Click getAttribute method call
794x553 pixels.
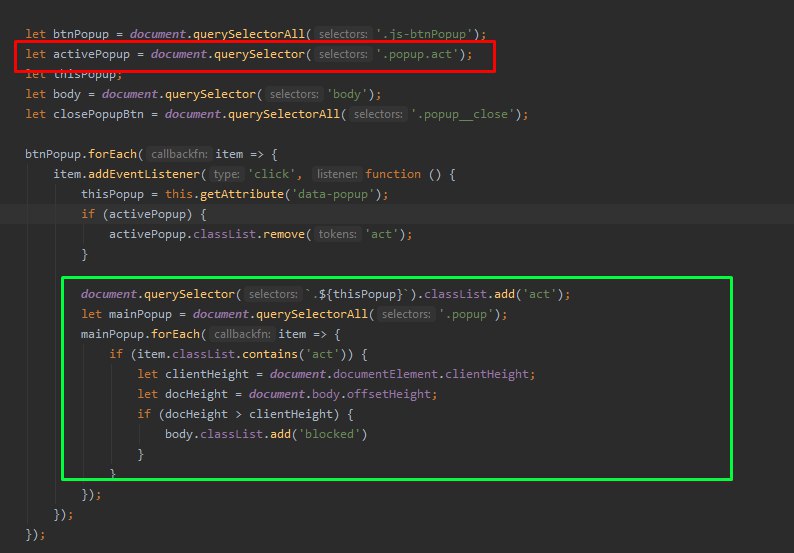coord(242,194)
